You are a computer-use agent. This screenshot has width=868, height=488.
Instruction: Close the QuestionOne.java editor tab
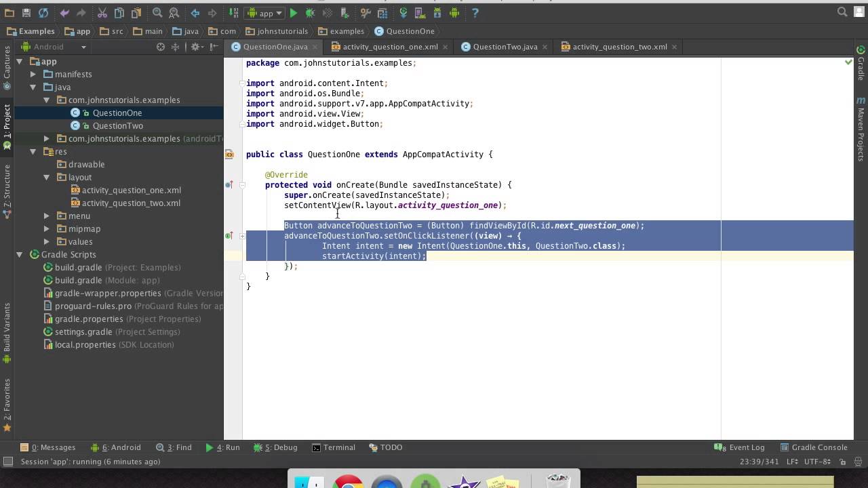314,47
